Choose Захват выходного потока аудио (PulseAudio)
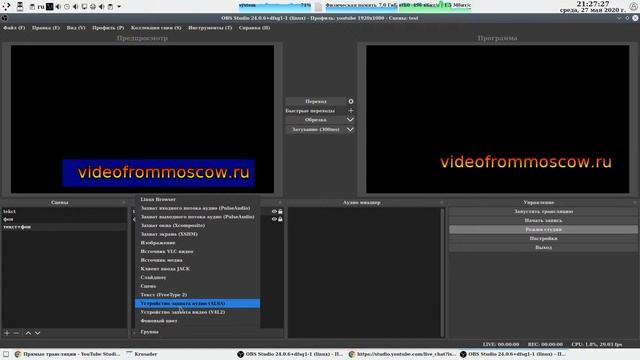 198,217
